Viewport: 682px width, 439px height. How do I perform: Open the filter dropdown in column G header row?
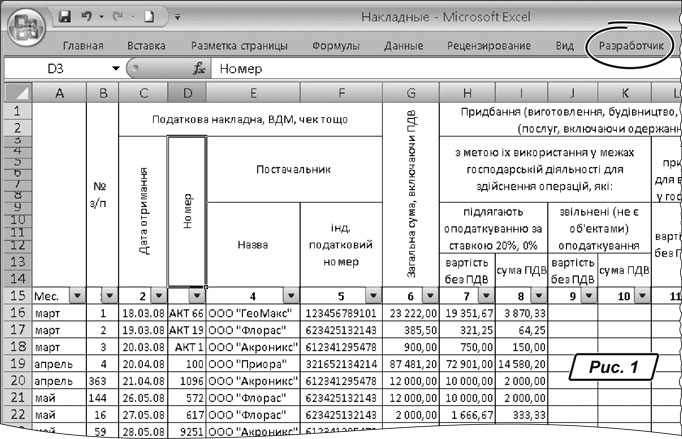(x=428, y=296)
